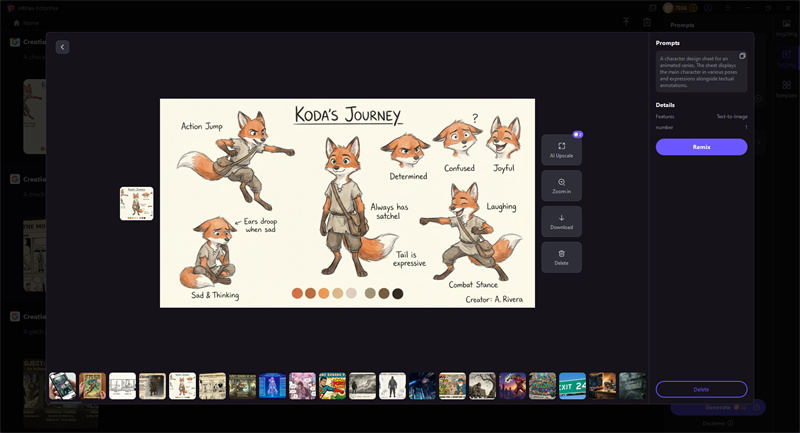Click the Prompts heading in details panel
800x433 pixels.
tap(667, 43)
